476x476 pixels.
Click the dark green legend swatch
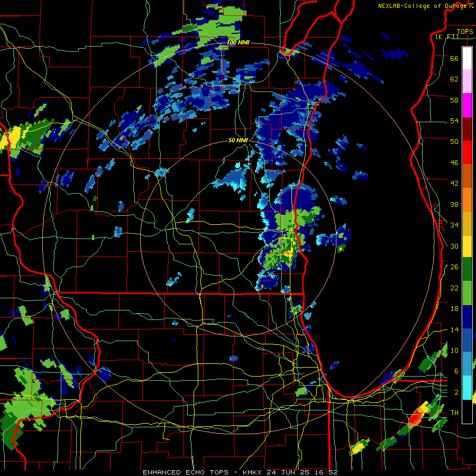click(x=467, y=269)
